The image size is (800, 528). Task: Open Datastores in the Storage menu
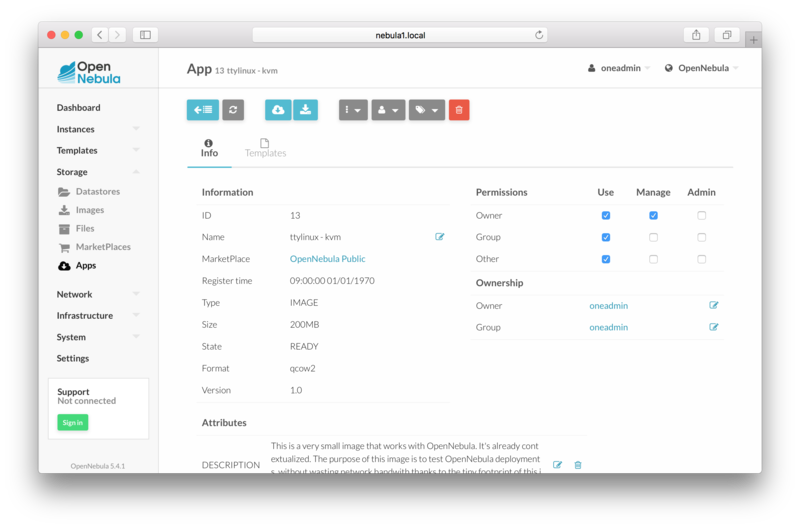[97, 192]
